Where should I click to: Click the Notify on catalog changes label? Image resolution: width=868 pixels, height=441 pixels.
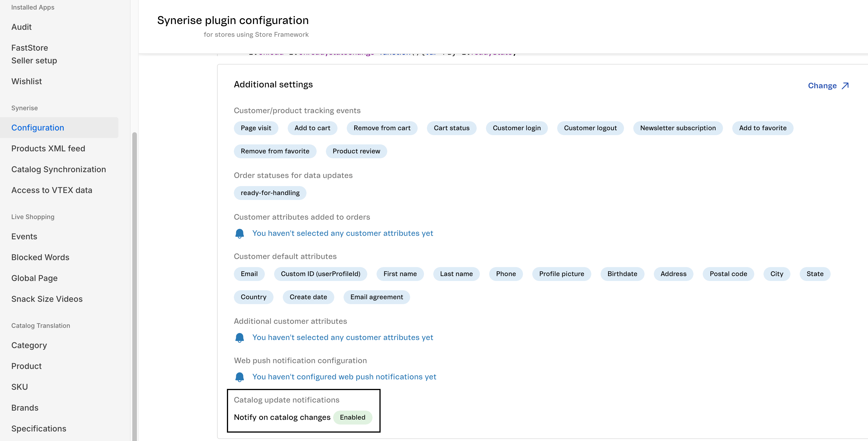[282, 418]
